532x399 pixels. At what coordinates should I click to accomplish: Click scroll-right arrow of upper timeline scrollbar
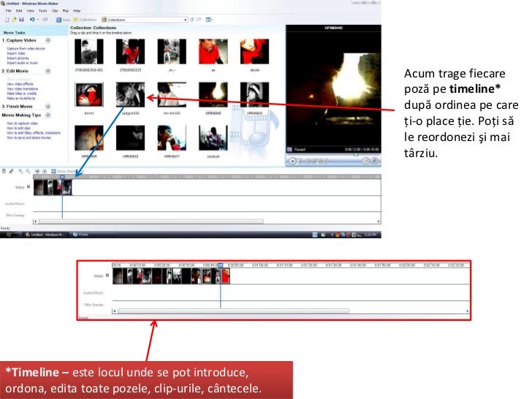pos(379,221)
